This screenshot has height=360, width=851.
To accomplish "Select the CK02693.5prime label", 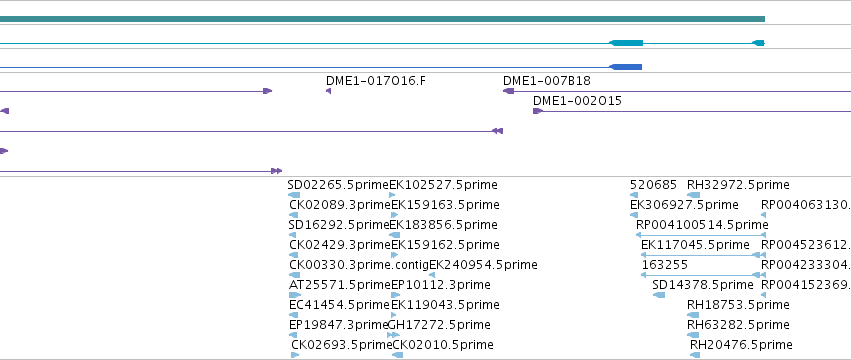I will point(341,345).
